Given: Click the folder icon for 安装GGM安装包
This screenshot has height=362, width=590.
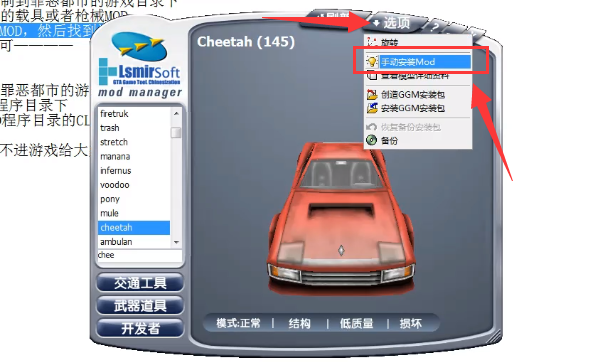Looking at the screenshot, I should pyautogui.click(x=372, y=108).
